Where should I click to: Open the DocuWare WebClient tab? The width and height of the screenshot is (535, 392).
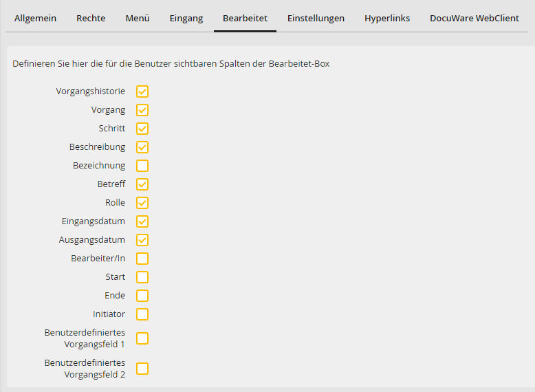[x=474, y=19]
